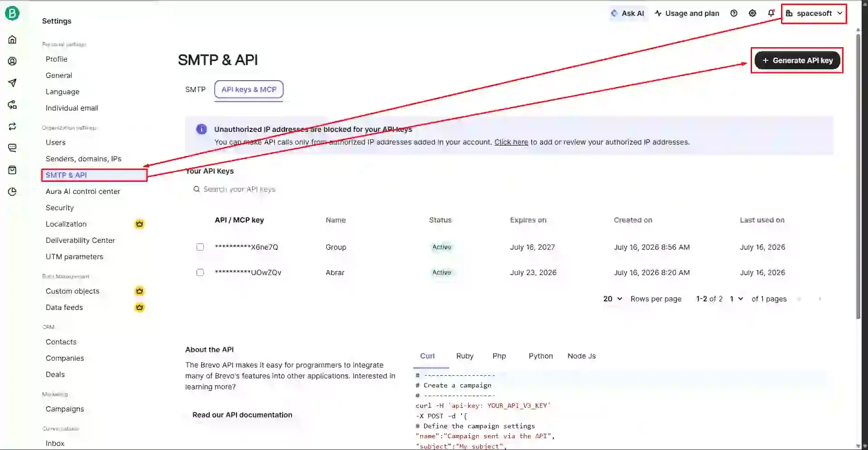Click the Active status of Group key
This screenshot has height=450, width=868.
pyautogui.click(x=441, y=247)
